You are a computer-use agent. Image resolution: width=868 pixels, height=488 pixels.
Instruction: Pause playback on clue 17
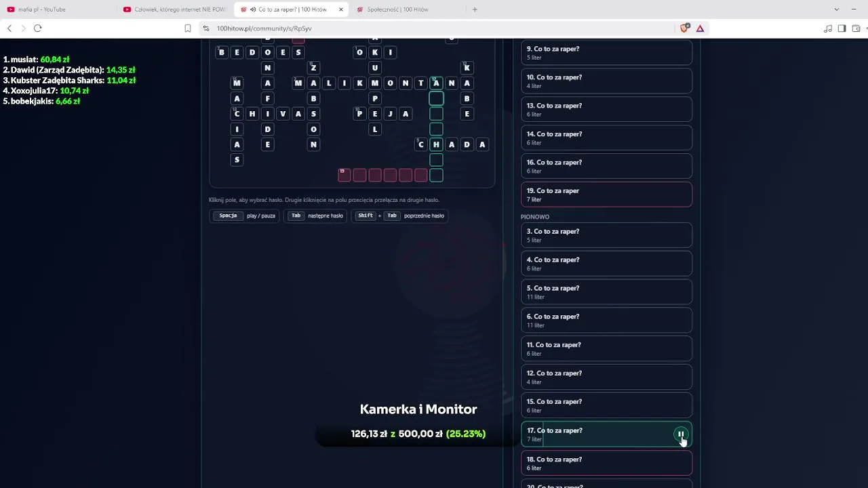pos(680,434)
